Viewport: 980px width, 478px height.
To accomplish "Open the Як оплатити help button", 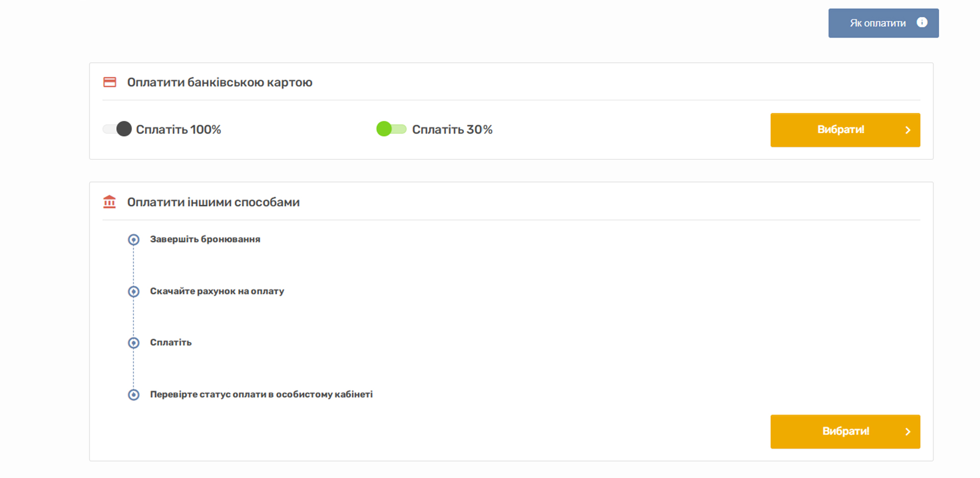I will (x=884, y=23).
